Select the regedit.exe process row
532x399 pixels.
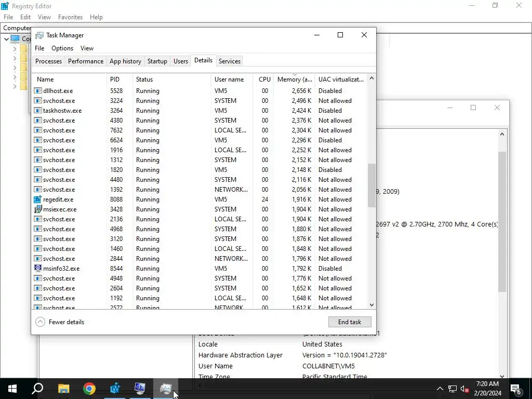pos(200,199)
